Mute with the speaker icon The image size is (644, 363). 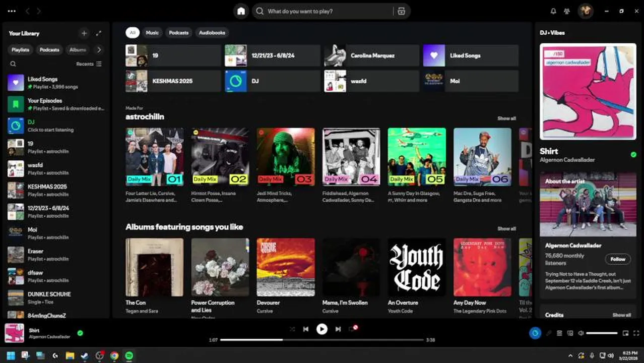click(581, 333)
